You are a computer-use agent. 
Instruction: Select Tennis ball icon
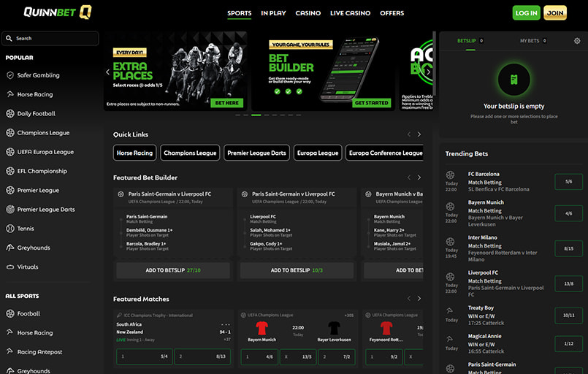[10, 229]
